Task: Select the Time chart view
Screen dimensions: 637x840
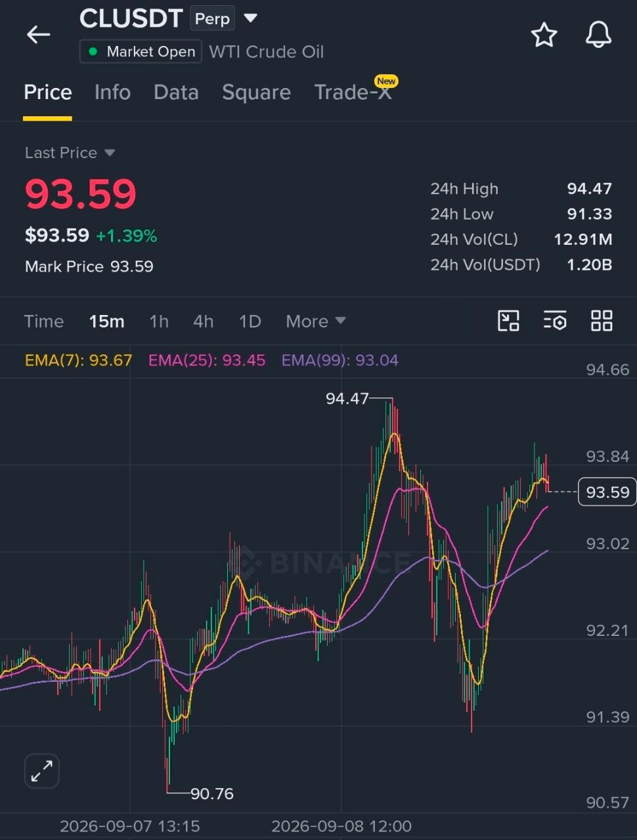Action: coord(44,321)
